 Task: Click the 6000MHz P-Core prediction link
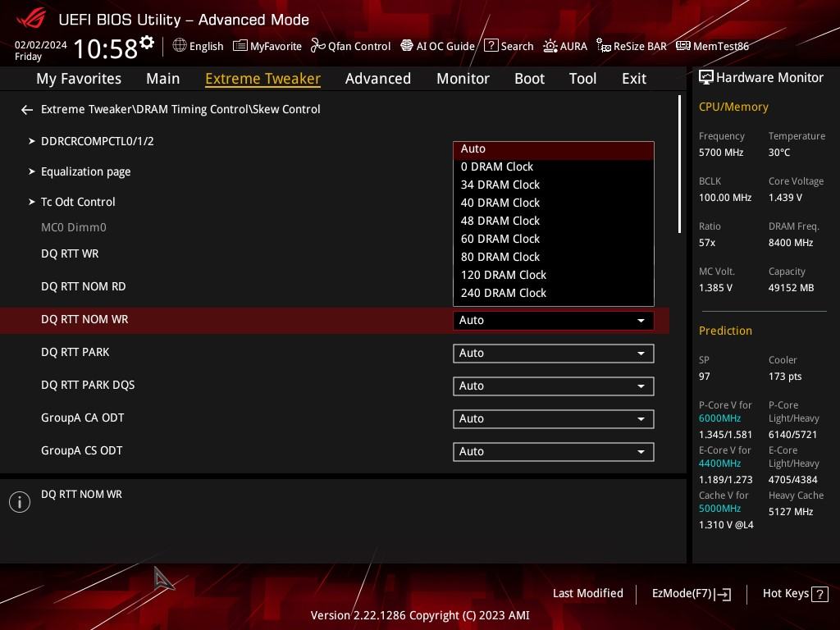720,418
